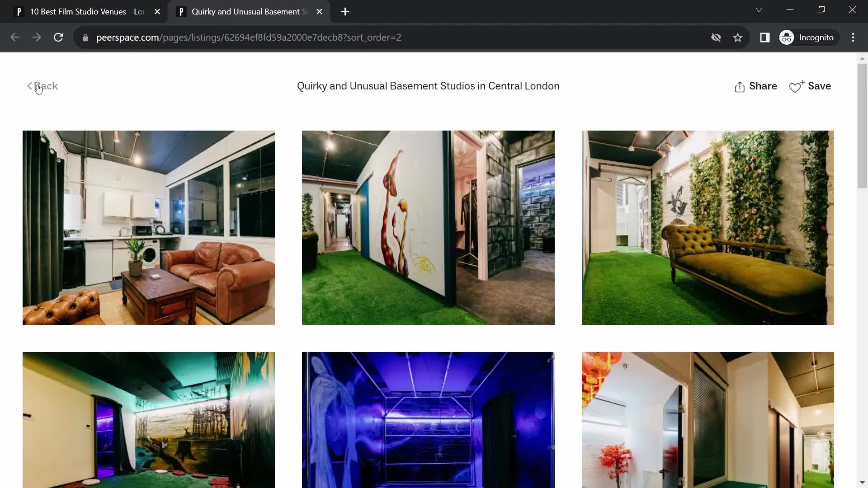This screenshot has width=868, height=488.
Task: View site information lock icon
Action: (x=85, y=38)
